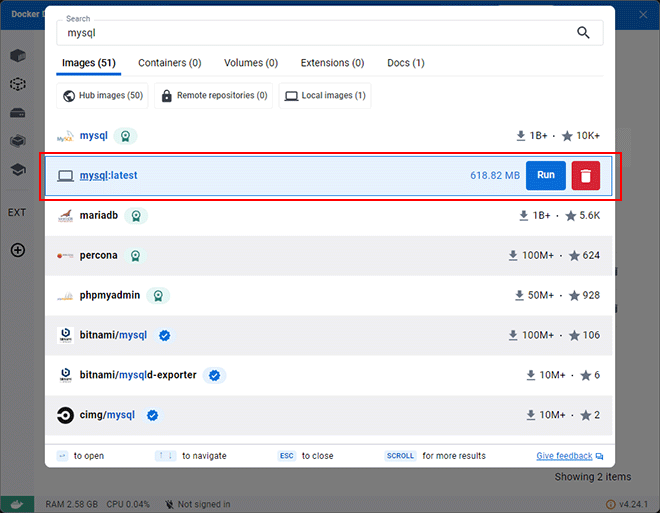Click verified publisher badge beside bitnami/mysqld-exporter

pyautogui.click(x=214, y=375)
